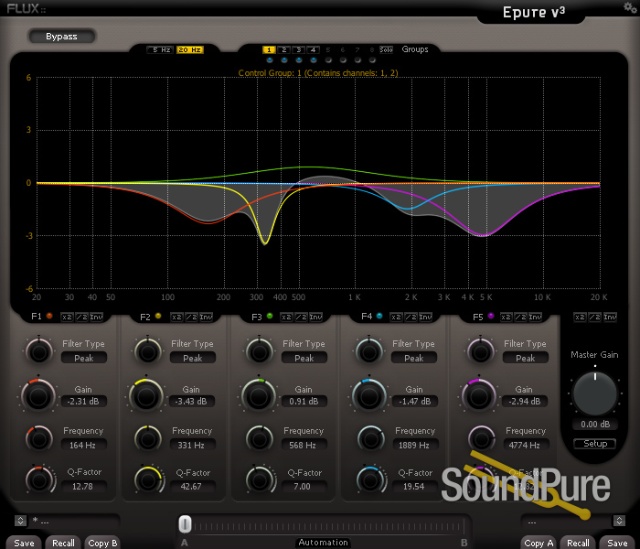This screenshot has width=640, height=549.
Task: Select the 5 Hz low limit
Action: pyautogui.click(x=160, y=50)
